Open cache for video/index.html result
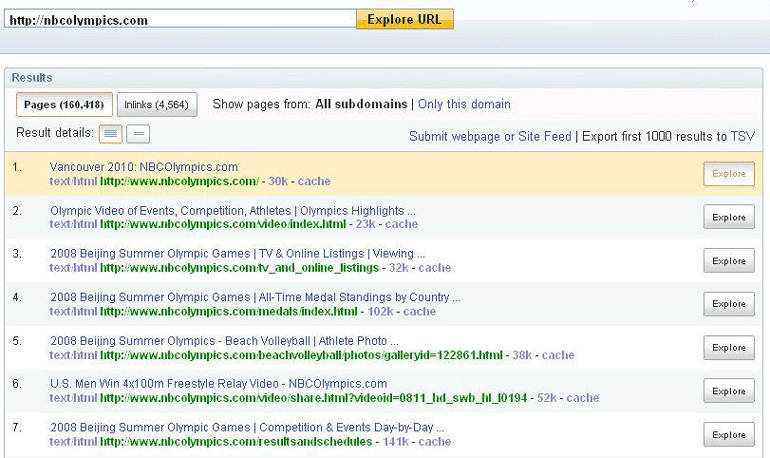This screenshot has width=770, height=458. pyautogui.click(x=401, y=224)
